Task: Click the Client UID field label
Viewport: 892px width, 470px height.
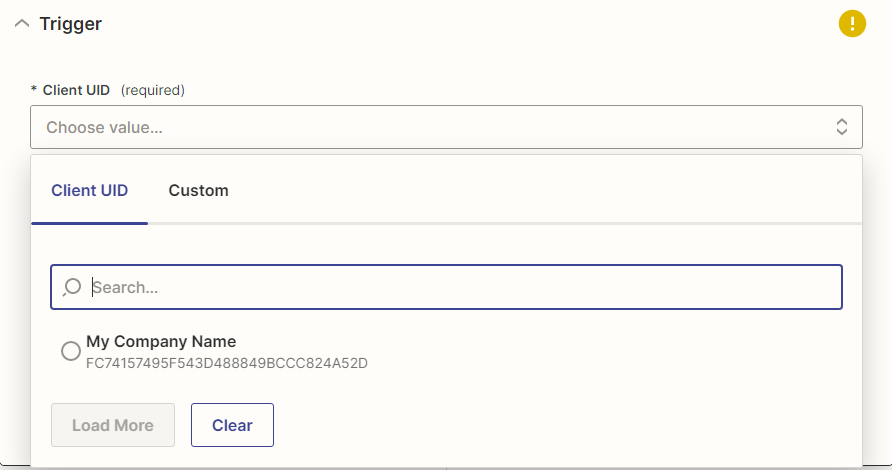Action: pos(76,90)
